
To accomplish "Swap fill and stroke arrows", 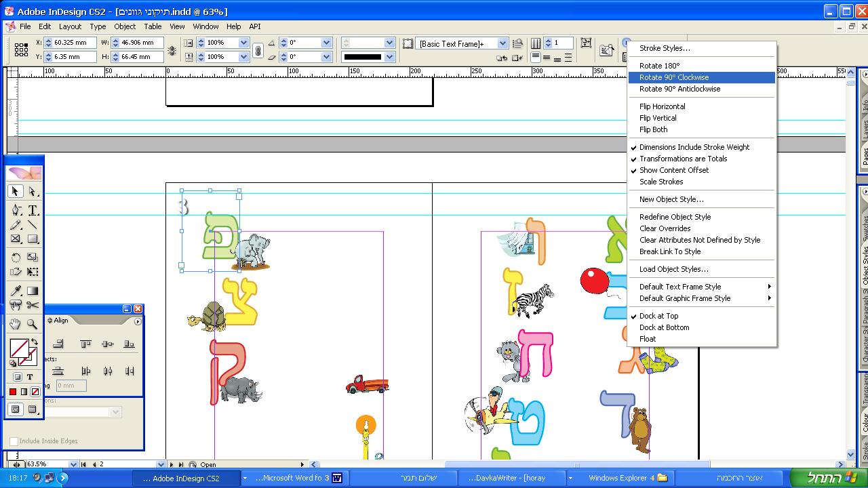I will 34,342.
